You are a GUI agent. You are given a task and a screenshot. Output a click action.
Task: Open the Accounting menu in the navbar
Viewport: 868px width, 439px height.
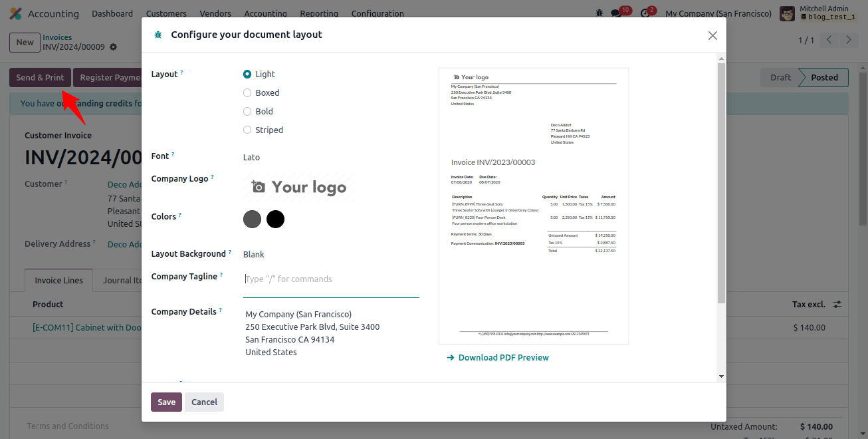(x=265, y=13)
